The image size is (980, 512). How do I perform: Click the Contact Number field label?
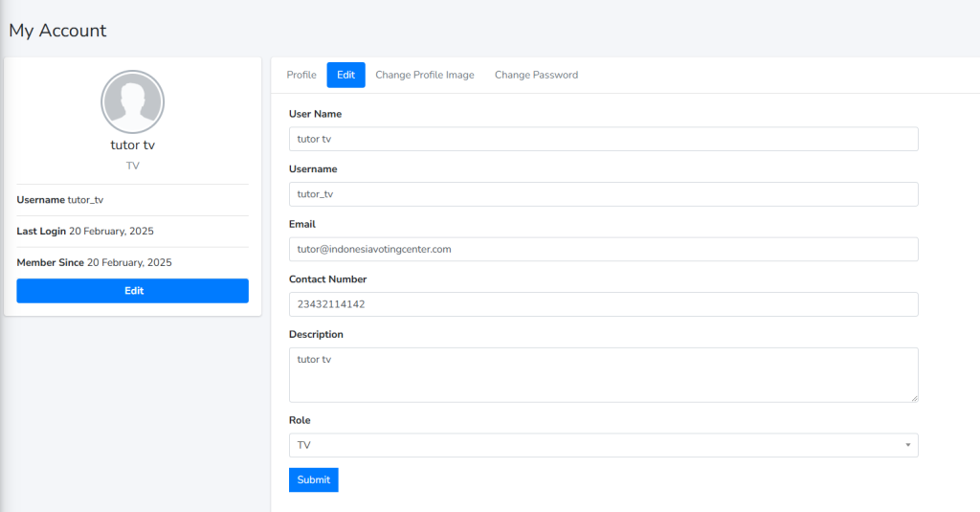327,279
